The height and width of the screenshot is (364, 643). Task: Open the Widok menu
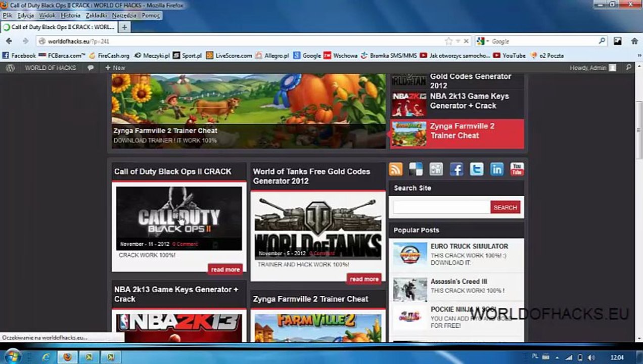47,16
